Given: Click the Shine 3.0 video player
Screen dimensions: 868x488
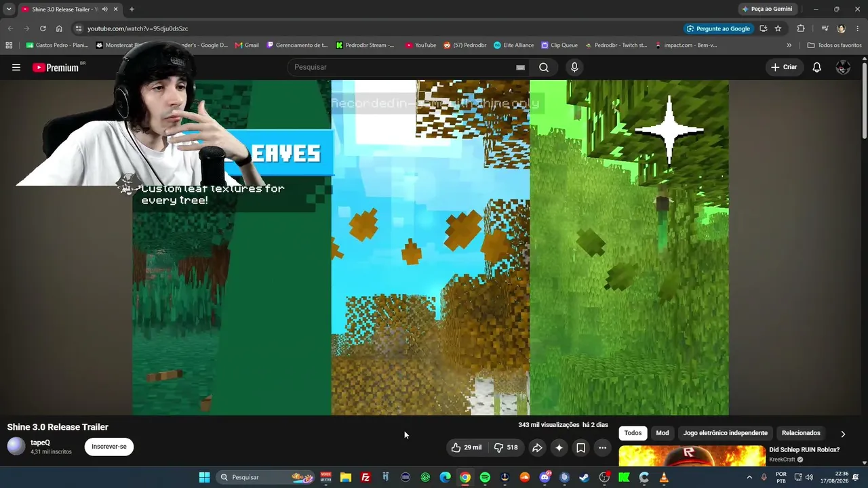Looking at the screenshot, I should click(x=431, y=247).
